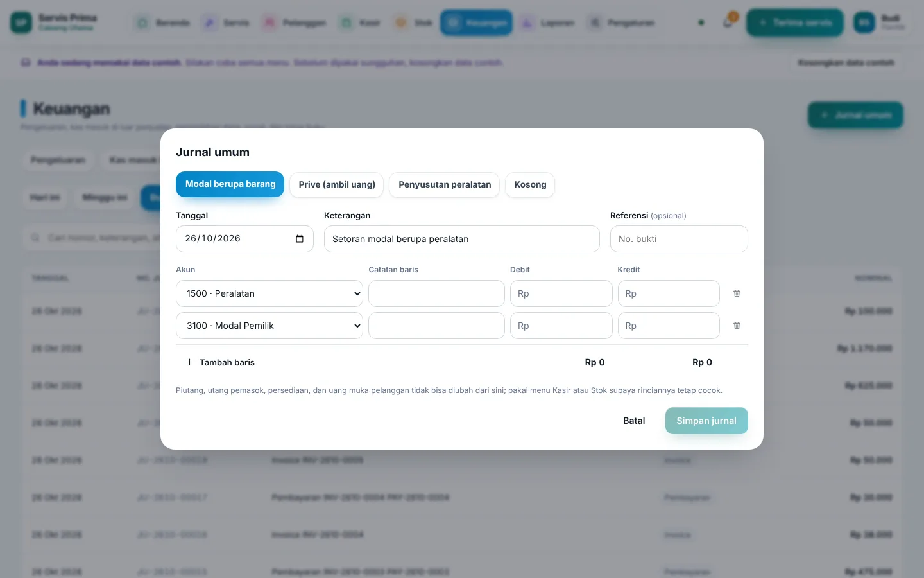The width and height of the screenshot is (924, 578).
Task: Click the Kredit field for Modal Pemilik row
Action: (669, 326)
